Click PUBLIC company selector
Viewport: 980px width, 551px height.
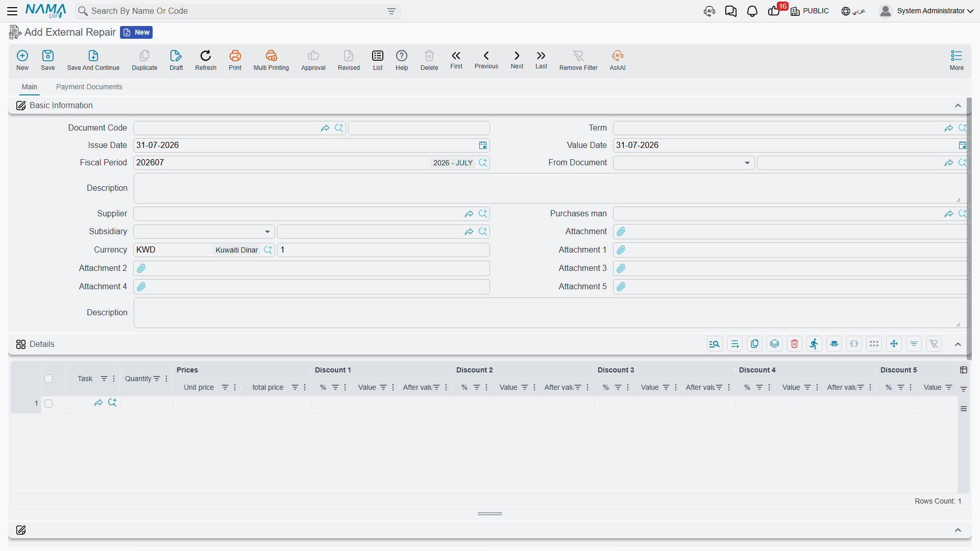point(810,11)
